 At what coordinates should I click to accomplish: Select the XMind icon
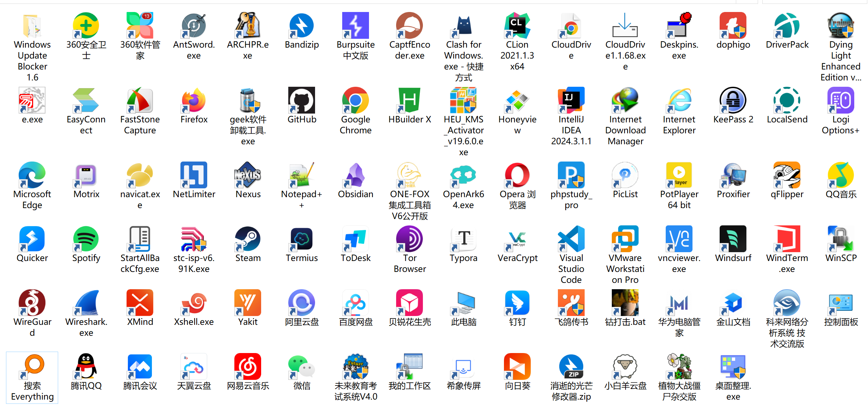pos(140,303)
